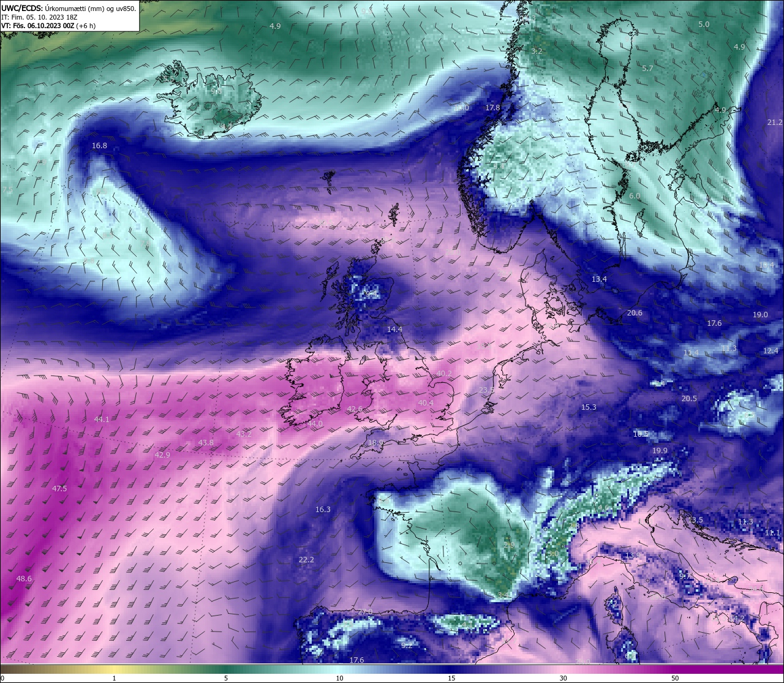Click the 15 tick on the color scale
784x683 pixels.
[451, 678]
